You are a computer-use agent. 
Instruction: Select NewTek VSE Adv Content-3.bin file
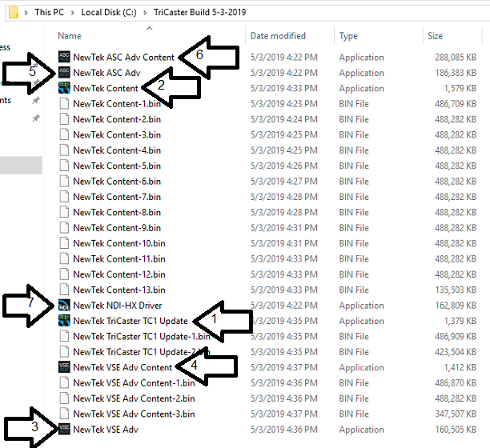tap(133, 414)
